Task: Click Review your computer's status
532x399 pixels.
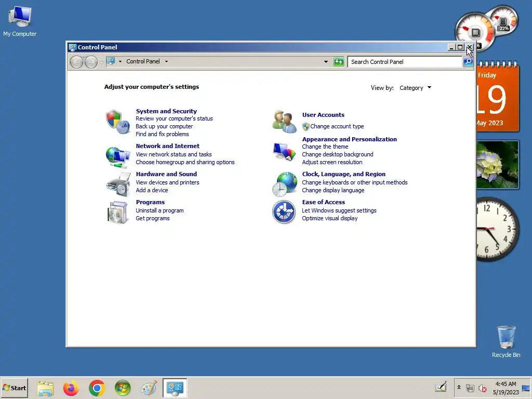Action: (x=174, y=118)
